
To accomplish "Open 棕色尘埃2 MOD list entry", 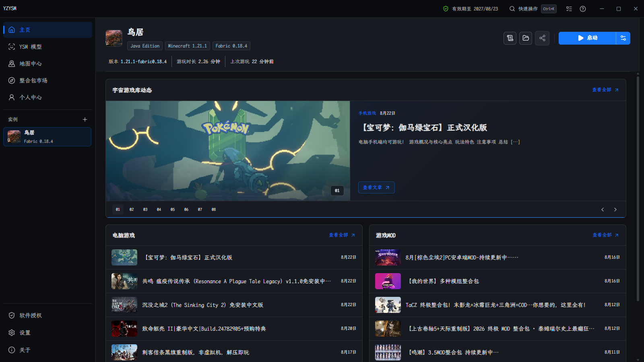I will coord(497,257).
